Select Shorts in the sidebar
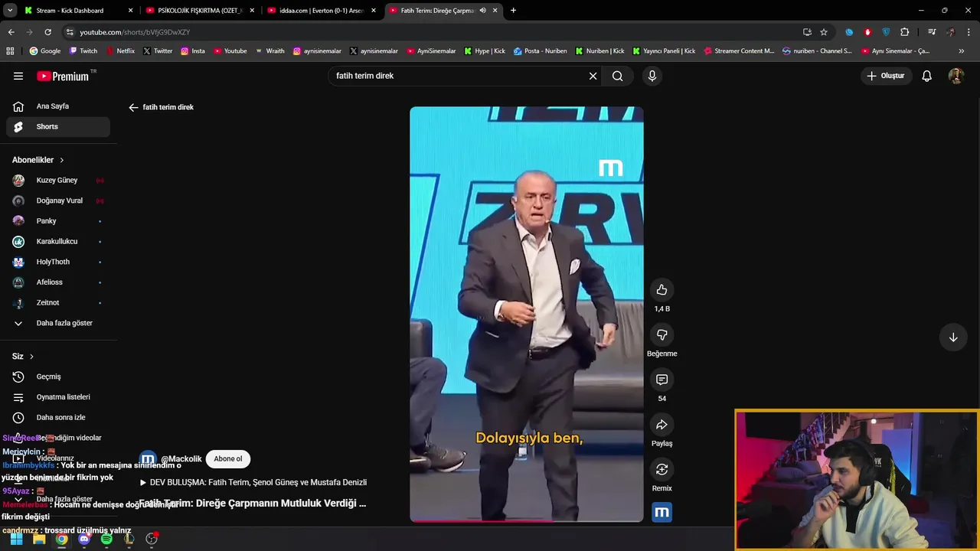The width and height of the screenshot is (980, 551). [58, 127]
